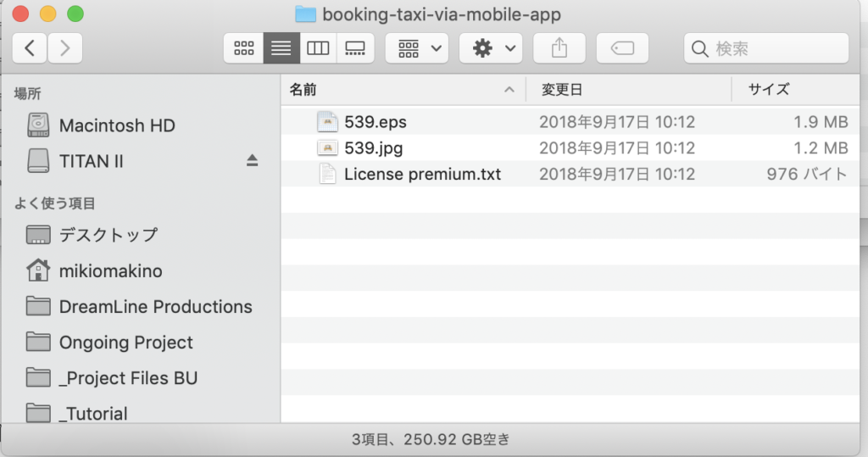
Task: Switch to gallery view
Action: pos(355,48)
